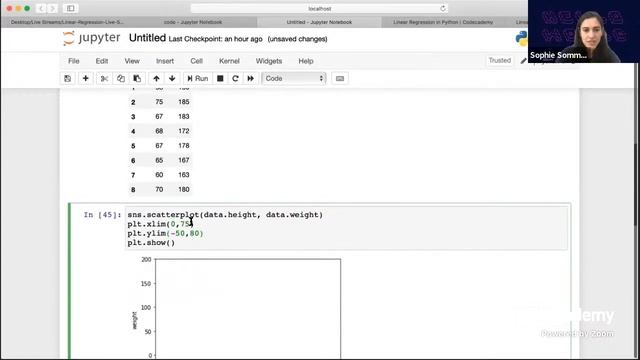
Task: Click height value 60 in row 7
Action: pyautogui.click(x=159, y=175)
